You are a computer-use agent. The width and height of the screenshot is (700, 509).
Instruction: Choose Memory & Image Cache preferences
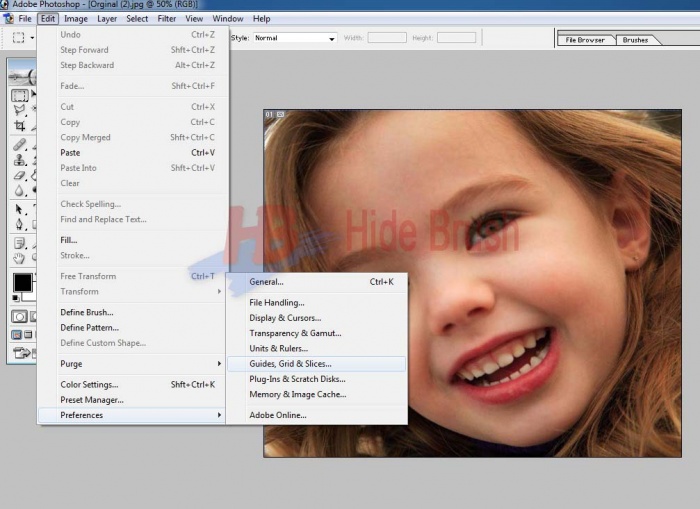317,394
